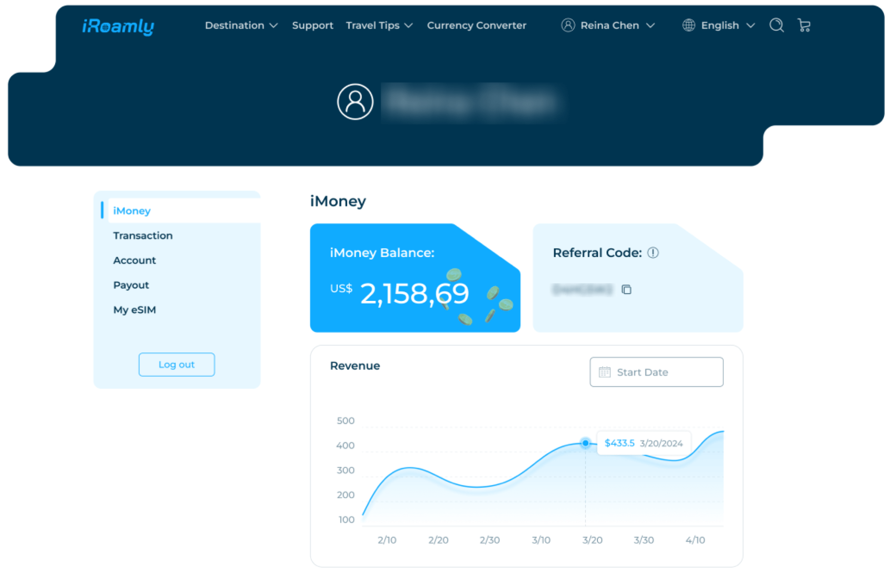The width and height of the screenshot is (890, 588).
Task: Click the iMoney Balance amount 2,158,69
Action: click(x=414, y=294)
